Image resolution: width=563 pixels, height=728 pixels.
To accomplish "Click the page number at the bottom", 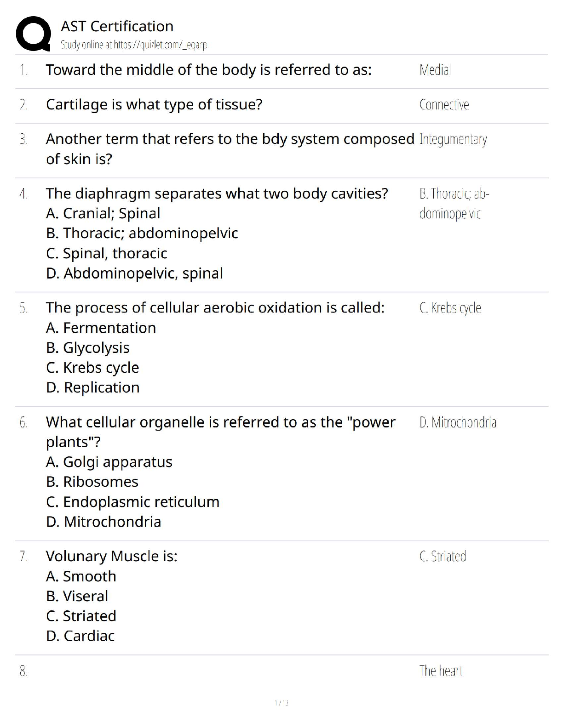I will 281,703.
